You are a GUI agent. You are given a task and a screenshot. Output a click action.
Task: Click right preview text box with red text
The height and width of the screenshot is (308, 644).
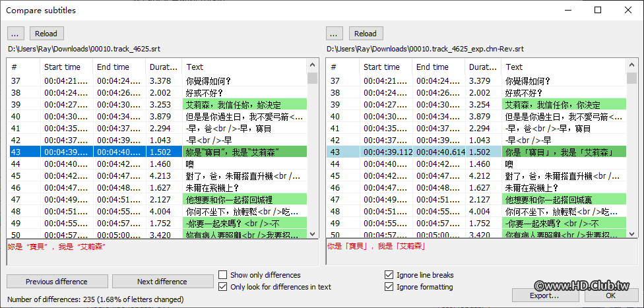click(482, 252)
